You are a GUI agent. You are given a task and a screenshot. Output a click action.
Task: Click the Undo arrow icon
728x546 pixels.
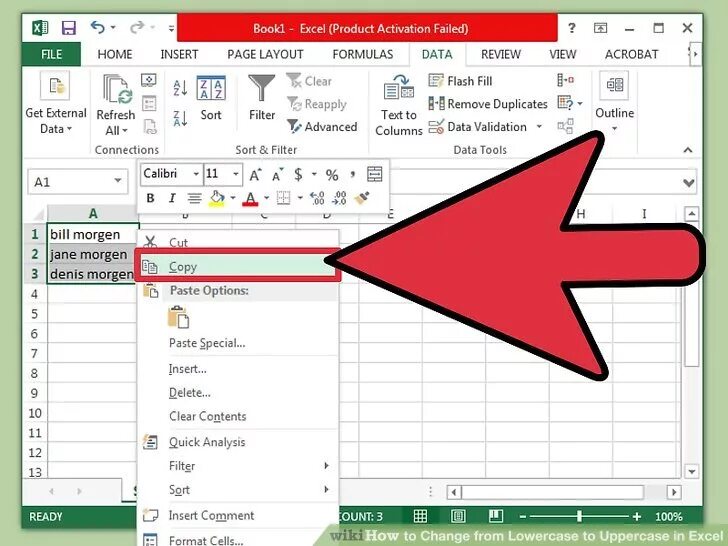(x=98, y=27)
